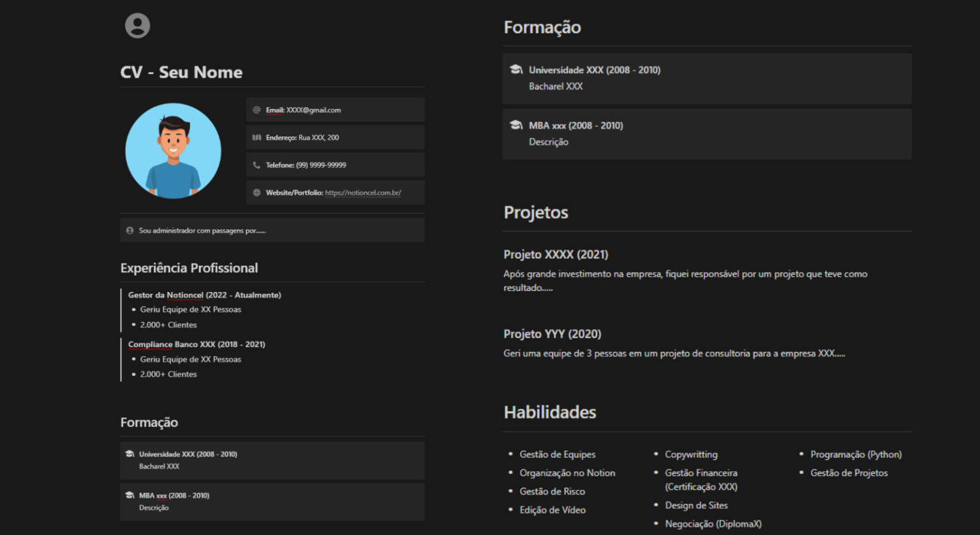Click the graduation cap icon in the right MBA xxx card
The image size is (980, 535).
[x=516, y=125]
